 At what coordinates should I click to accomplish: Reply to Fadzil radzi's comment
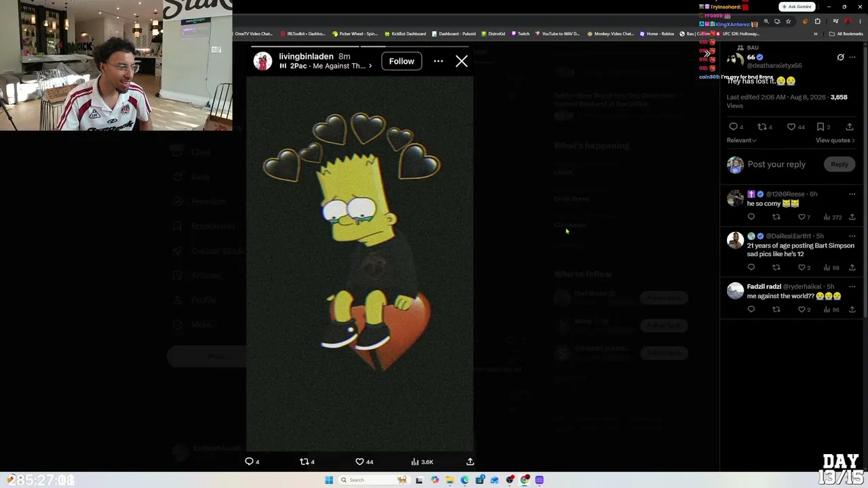[x=751, y=310]
